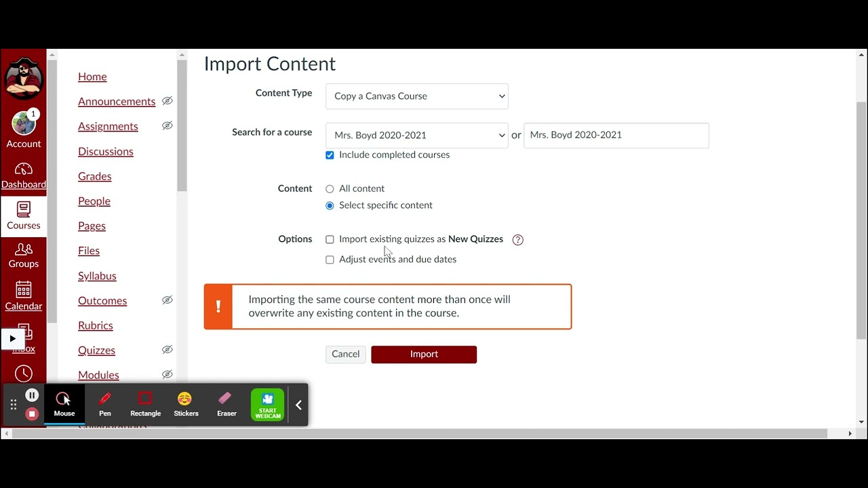Open the Stickers tool
The height and width of the screenshot is (488, 868).
(x=186, y=405)
